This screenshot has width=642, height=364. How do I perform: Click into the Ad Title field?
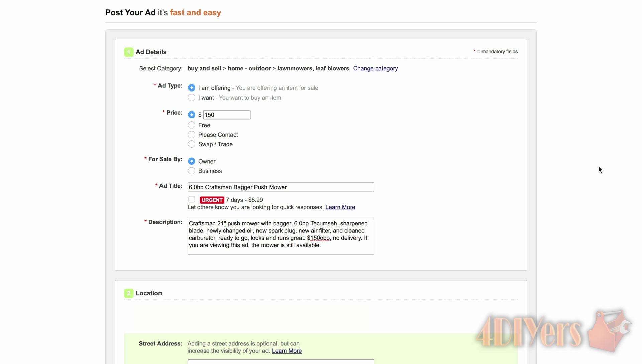[x=281, y=187]
